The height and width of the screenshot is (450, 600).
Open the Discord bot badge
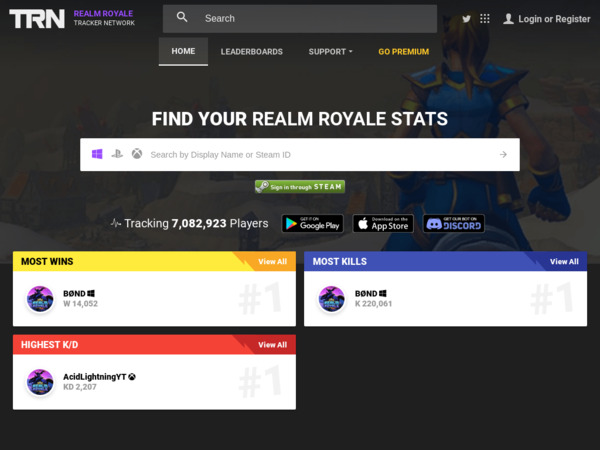tap(454, 223)
